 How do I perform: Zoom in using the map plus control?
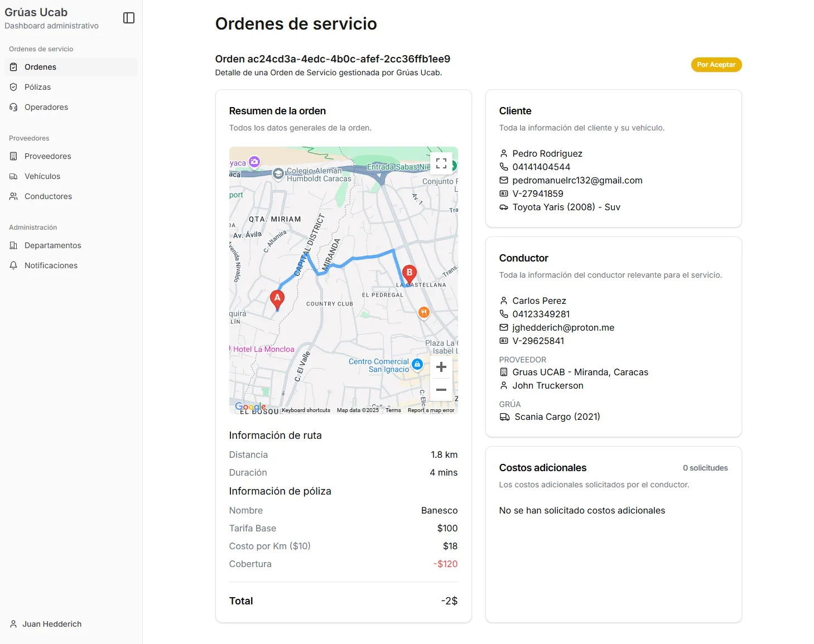pos(441,366)
